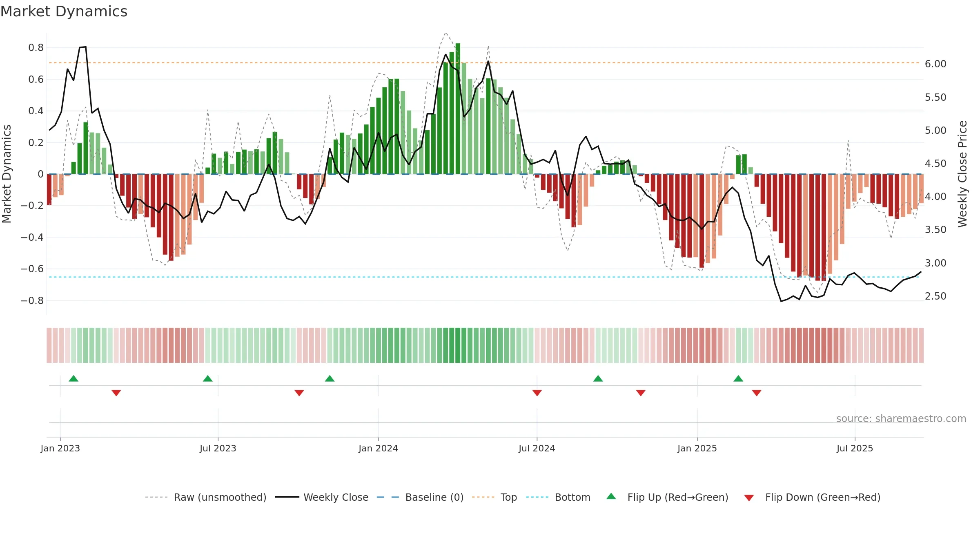
Task: Toggle the Weekly Close legend entry
Action: coord(322,497)
